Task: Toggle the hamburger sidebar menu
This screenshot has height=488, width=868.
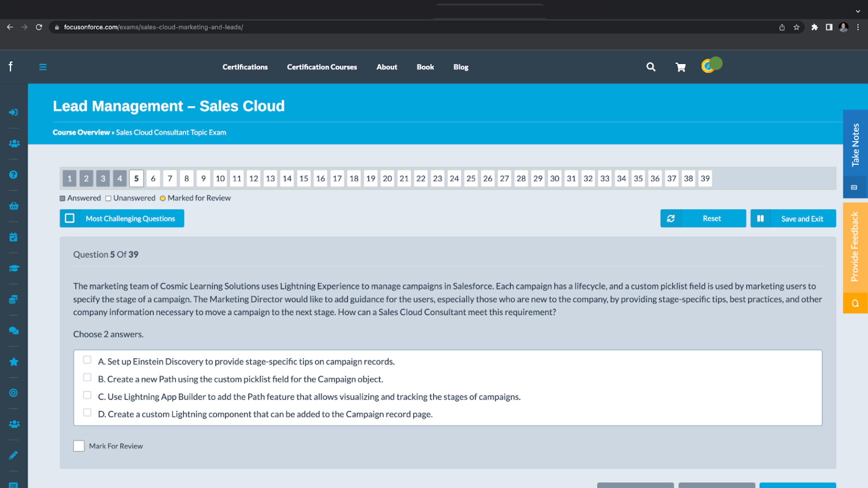Action: click(x=43, y=67)
